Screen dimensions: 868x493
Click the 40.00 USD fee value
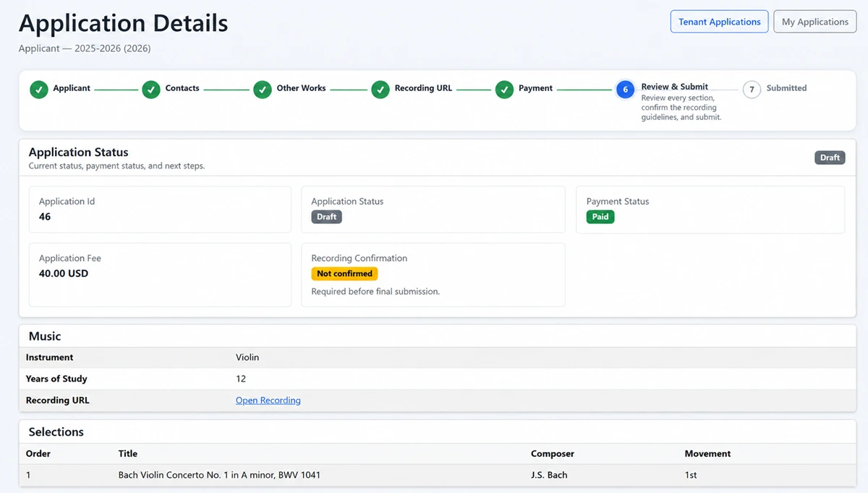coord(64,274)
